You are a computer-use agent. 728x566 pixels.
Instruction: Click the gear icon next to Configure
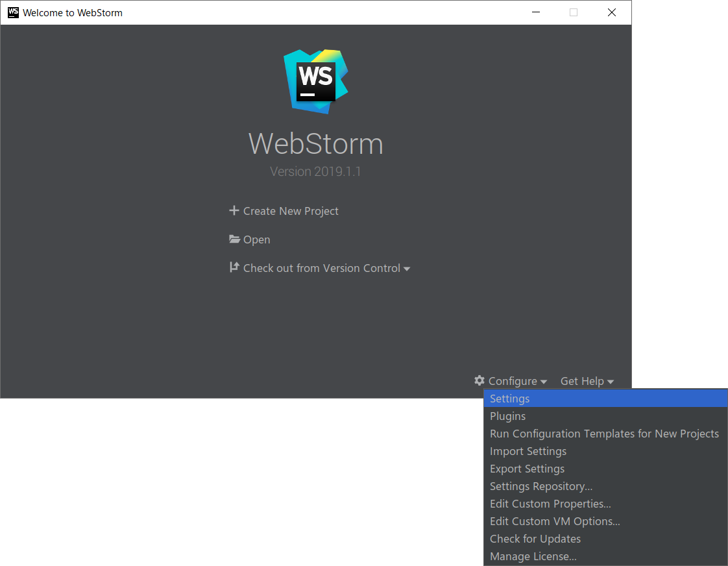click(479, 381)
